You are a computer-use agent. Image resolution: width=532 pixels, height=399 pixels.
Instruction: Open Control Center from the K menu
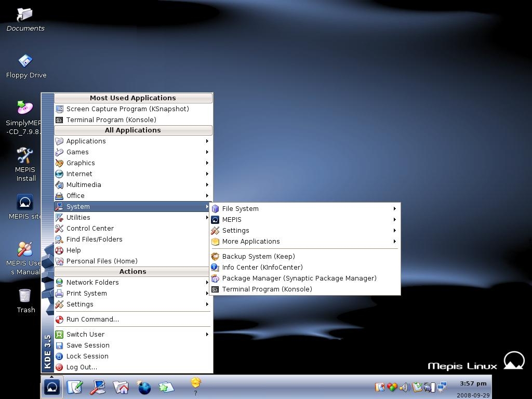click(132, 229)
